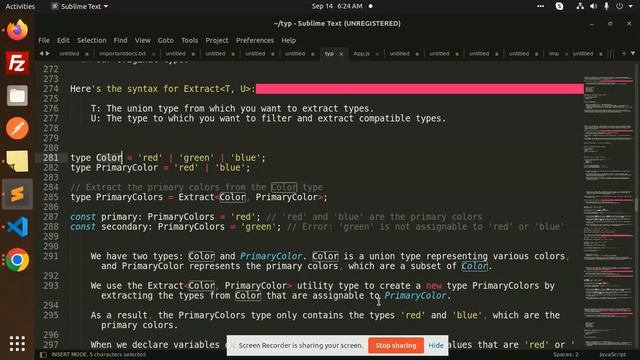Viewport: 640px width, 360px height.
Task: Click 'const secondary' on line 288
Action: [111, 227]
